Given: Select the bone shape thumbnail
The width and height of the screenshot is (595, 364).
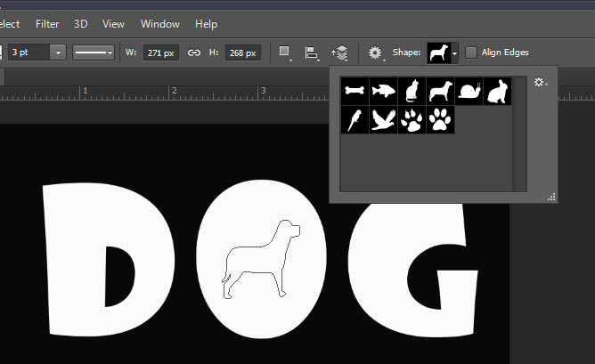Looking at the screenshot, I should 355,91.
